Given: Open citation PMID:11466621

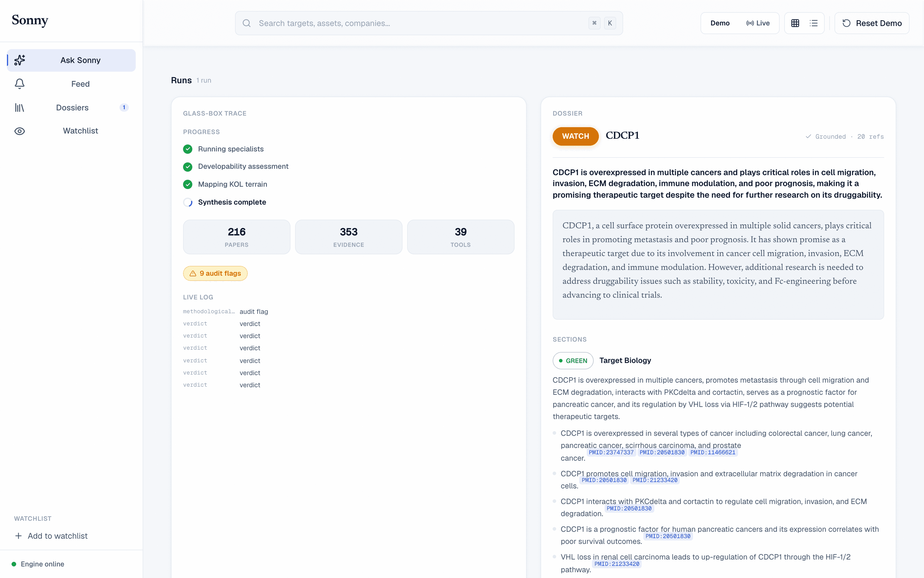Looking at the screenshot, I should (x=712, y=453).
